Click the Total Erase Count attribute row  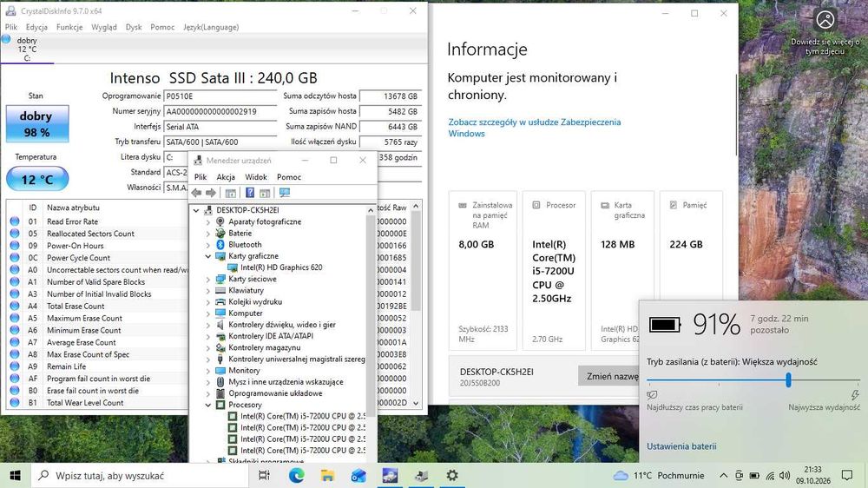pyautogui.click(x=97, y=307)
